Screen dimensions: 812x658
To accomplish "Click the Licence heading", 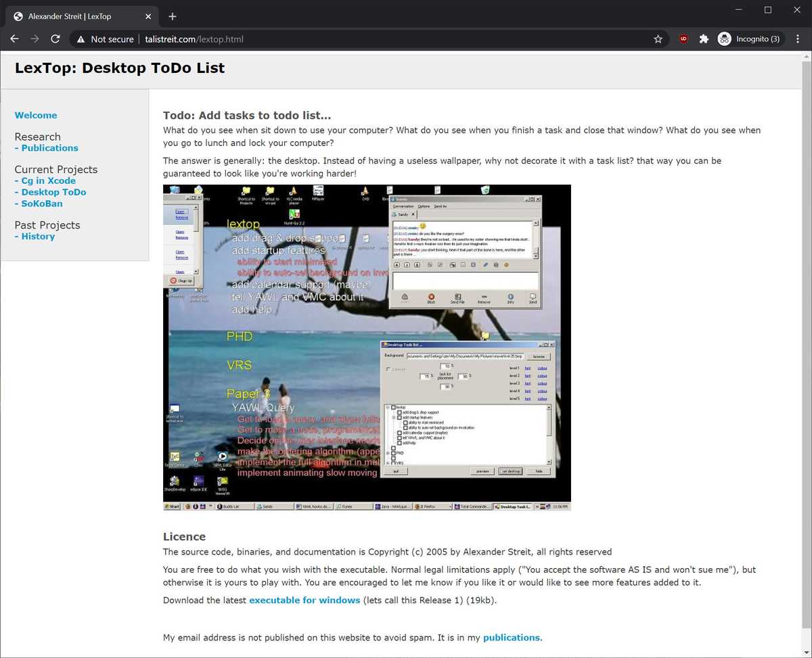I will pos(184,537).
